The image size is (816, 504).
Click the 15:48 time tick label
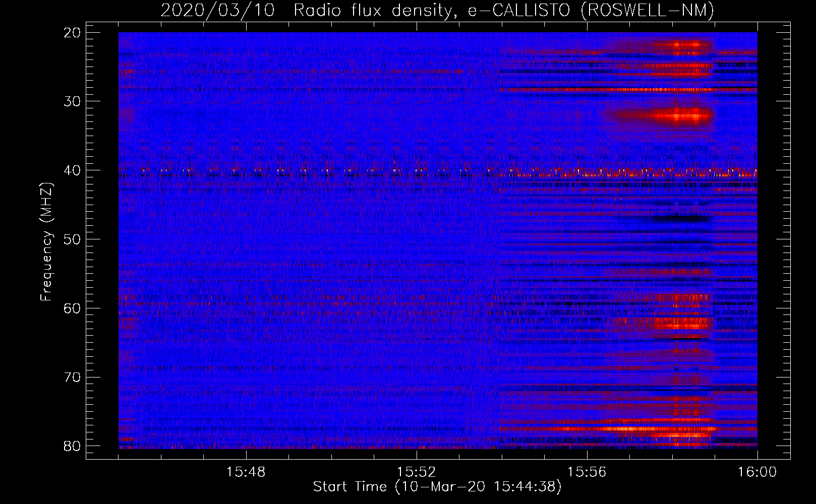point(246,472)
